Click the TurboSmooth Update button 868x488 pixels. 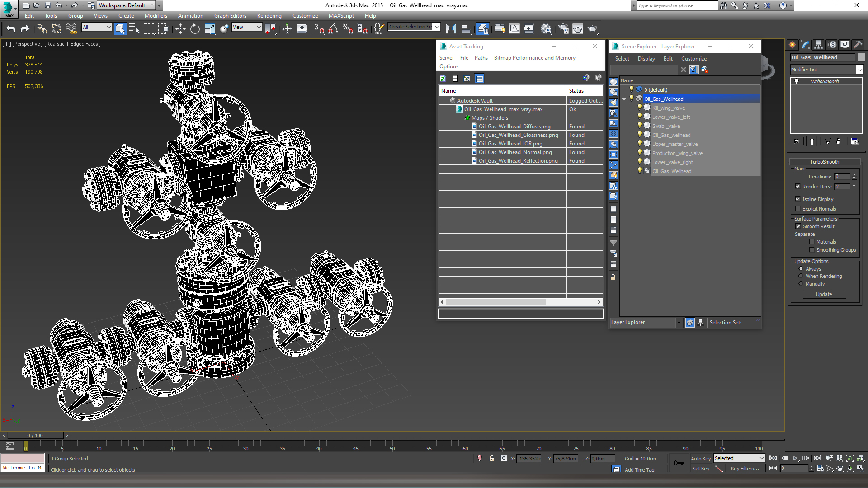coord(824,294)
